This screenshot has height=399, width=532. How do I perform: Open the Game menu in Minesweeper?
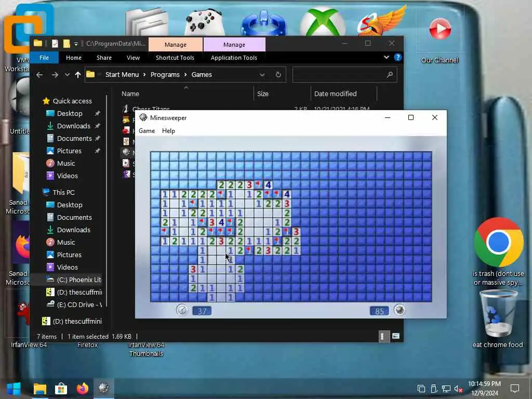[x=147, y=131]
